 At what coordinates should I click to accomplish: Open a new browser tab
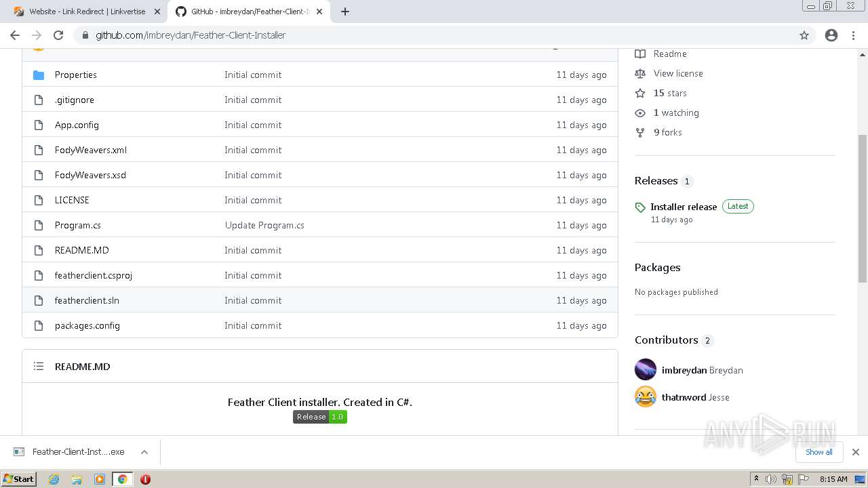[x=344, y=12]
